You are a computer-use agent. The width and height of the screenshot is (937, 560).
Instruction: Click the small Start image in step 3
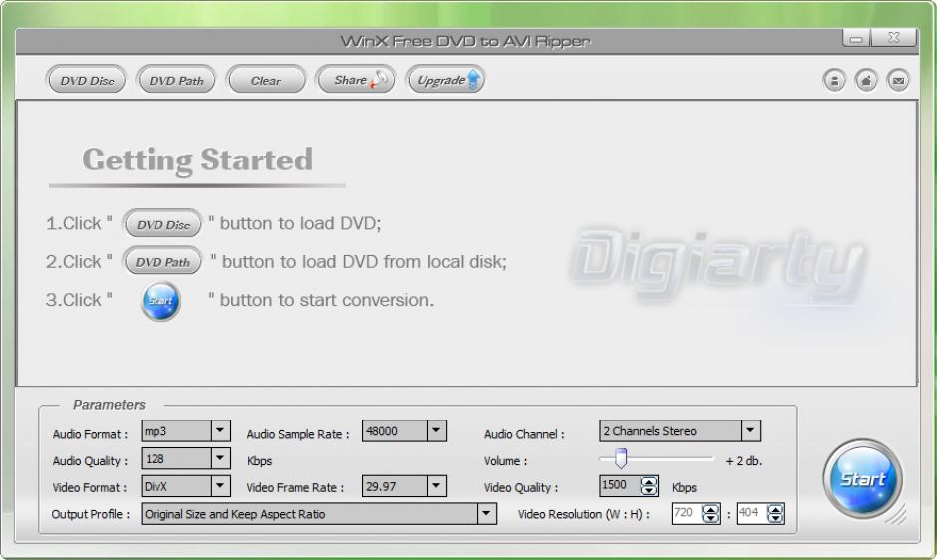pyautogui.click(x=160, y=301)
